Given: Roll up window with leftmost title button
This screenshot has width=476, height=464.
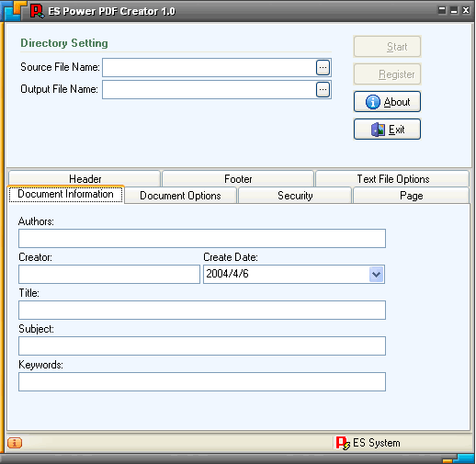Looking at the screenshot, I should coord(442,10).
